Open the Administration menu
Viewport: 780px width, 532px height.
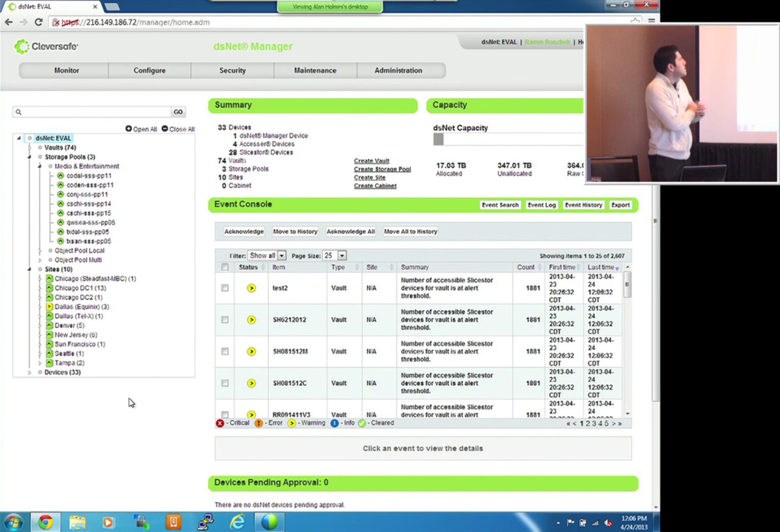pyautogui.click(x=398, y=71)
